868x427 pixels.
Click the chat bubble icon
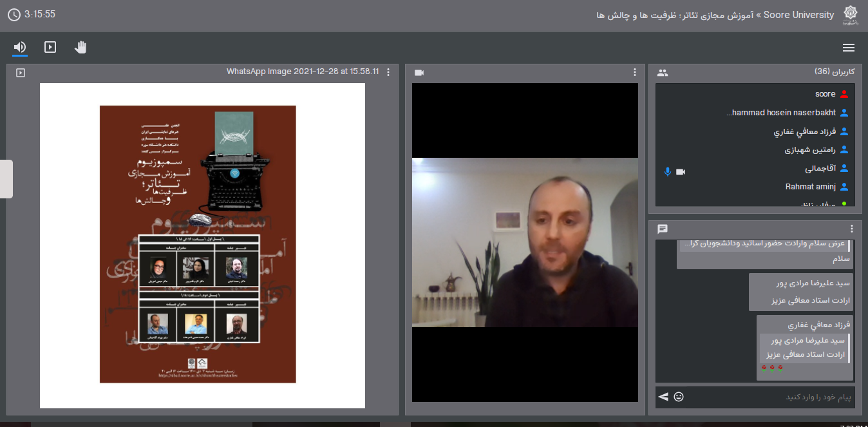coord(663,229)
